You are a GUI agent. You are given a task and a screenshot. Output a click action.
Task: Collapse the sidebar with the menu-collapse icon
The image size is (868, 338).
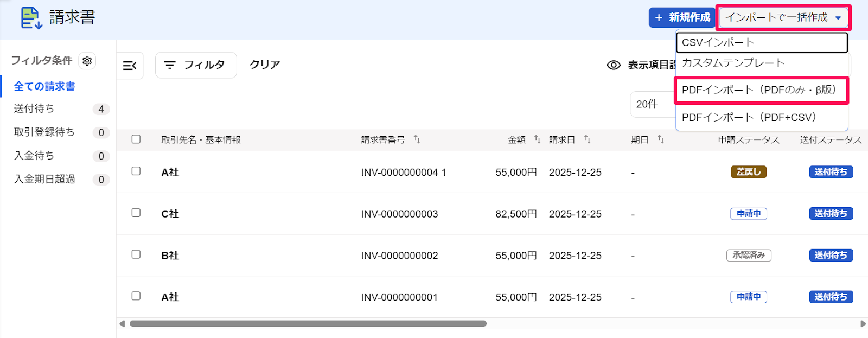[130, 66]
